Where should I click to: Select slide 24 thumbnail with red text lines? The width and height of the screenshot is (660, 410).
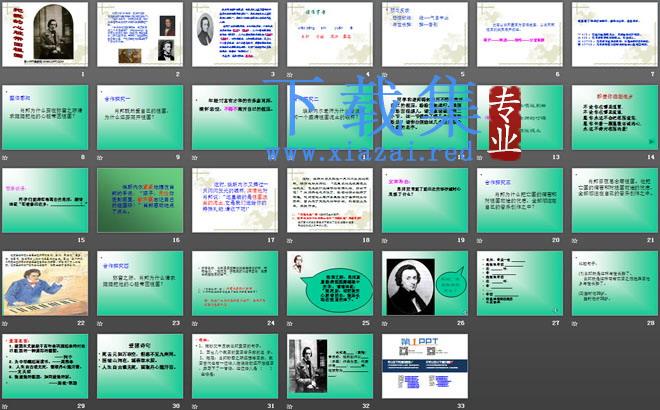pyautogui.click(x=235, y=283)
